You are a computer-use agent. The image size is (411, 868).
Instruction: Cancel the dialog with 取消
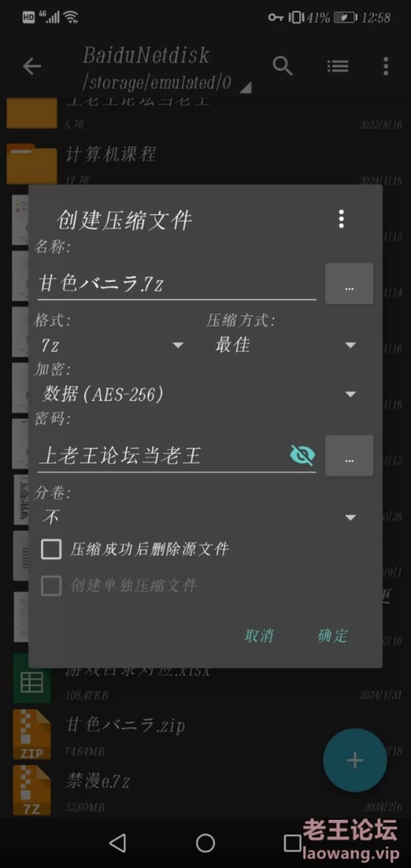(x=259, y=635)
